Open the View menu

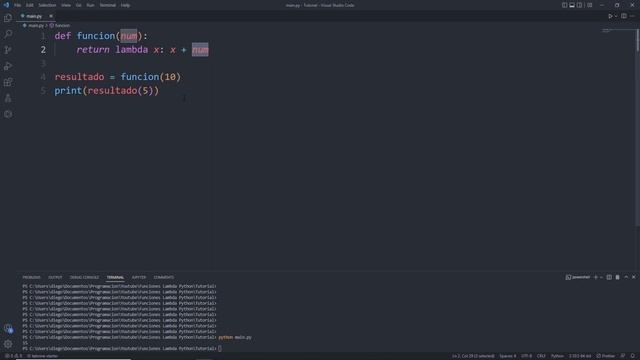(66, 5)
